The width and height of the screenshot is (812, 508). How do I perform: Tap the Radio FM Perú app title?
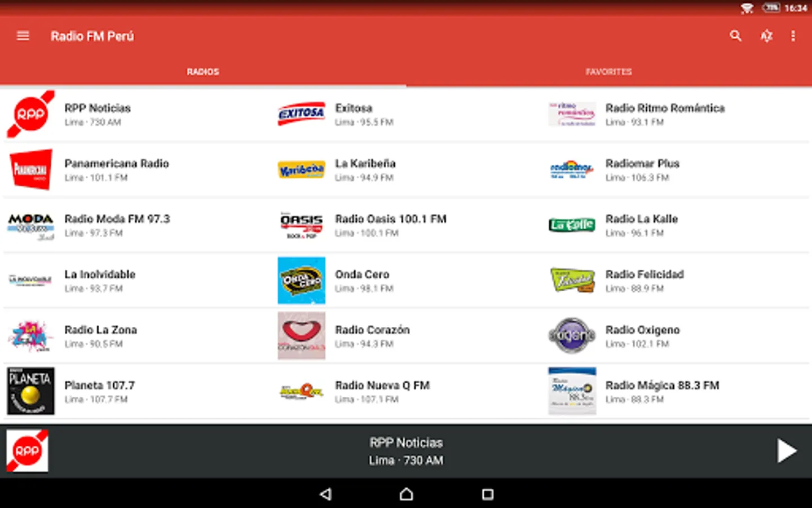click(92, 36)
